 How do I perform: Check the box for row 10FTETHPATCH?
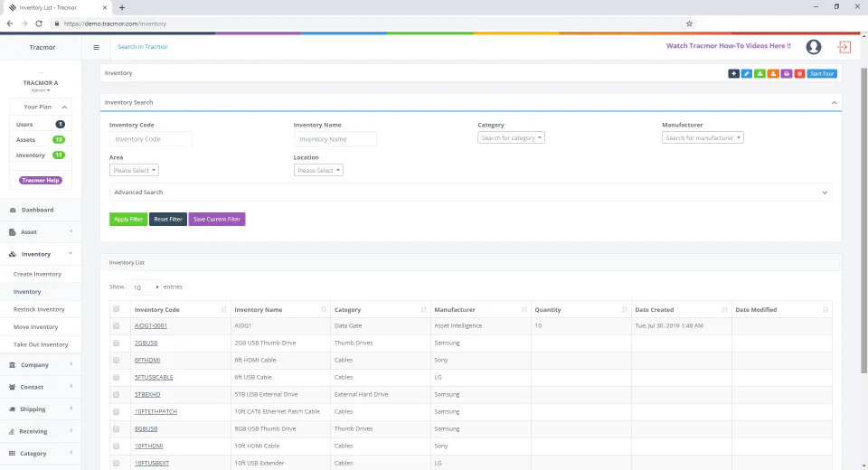point(117,412)
